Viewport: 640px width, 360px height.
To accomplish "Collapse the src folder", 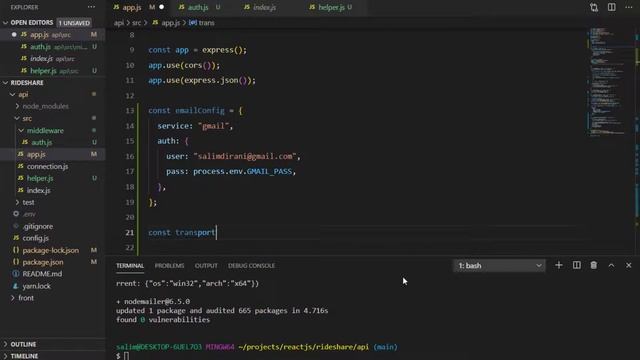I will click(17, 118).
